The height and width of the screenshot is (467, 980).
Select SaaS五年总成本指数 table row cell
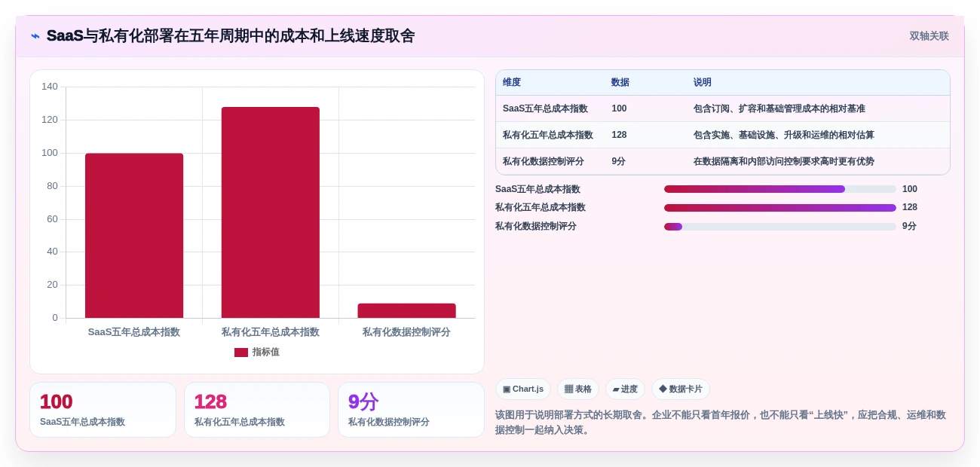pos(545,108)
